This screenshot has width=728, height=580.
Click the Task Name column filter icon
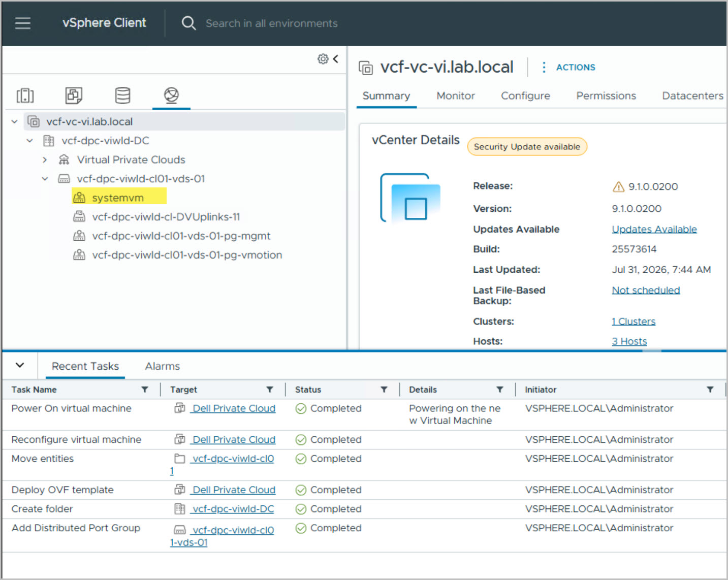pyautogui.click(x=145, y=390)
